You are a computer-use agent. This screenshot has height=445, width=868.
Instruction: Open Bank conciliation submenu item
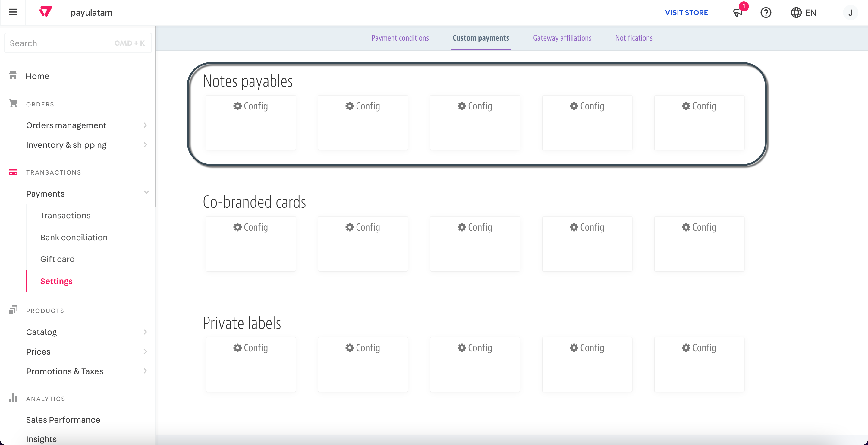(x=74, y=237)
